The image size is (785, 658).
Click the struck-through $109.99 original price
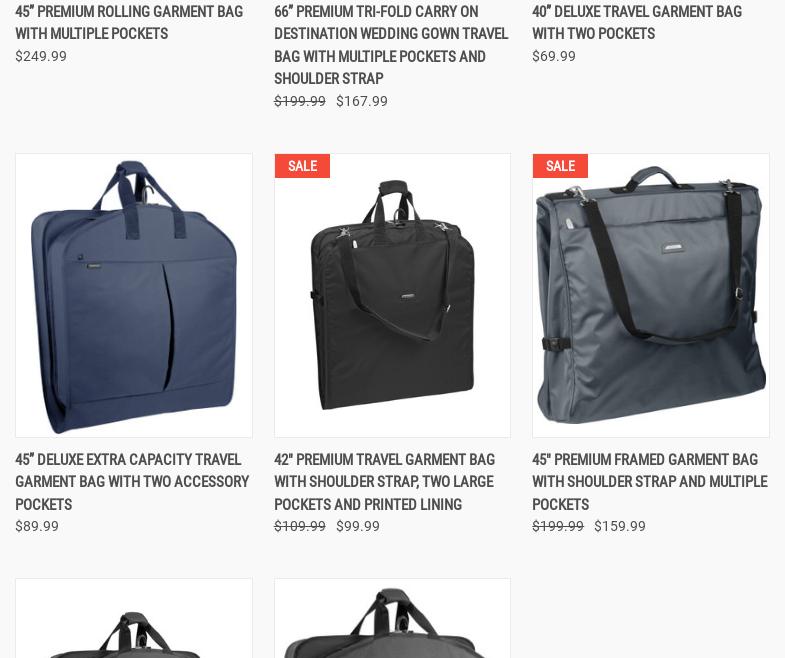pos(300,526)
